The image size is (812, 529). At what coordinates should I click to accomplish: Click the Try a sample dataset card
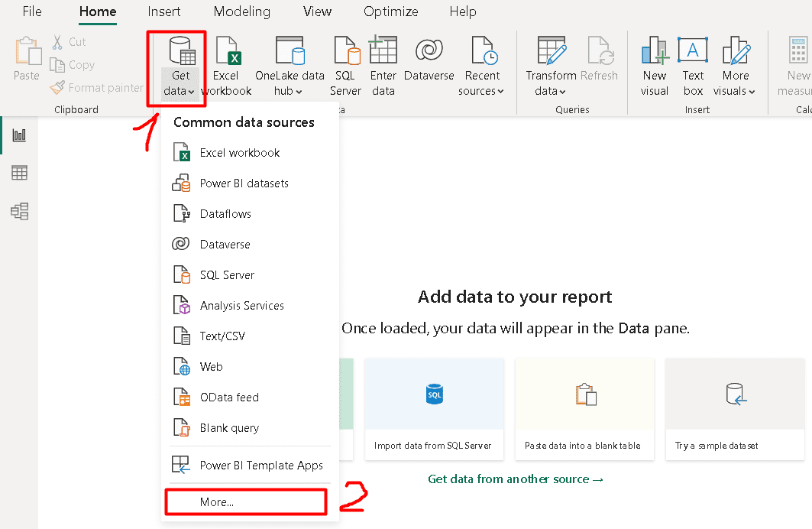(735, 409)
